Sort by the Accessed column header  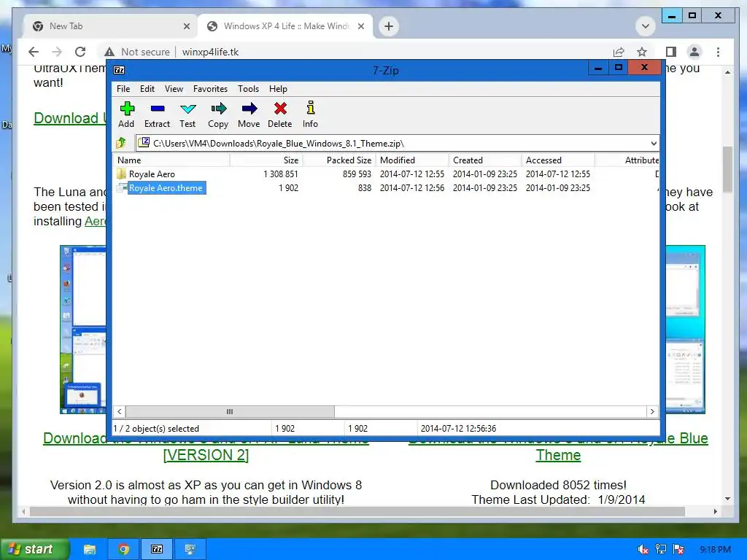(x=558, y=160)
